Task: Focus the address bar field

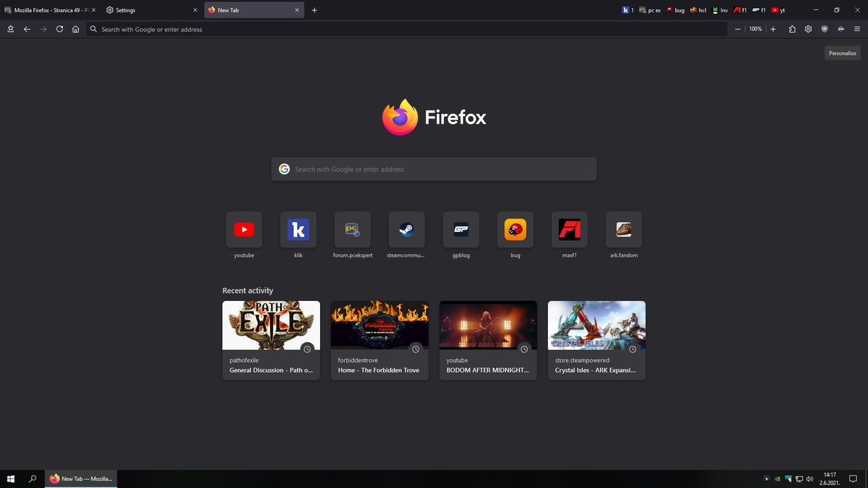Action: pyautogui.click(x=407, y=29)
